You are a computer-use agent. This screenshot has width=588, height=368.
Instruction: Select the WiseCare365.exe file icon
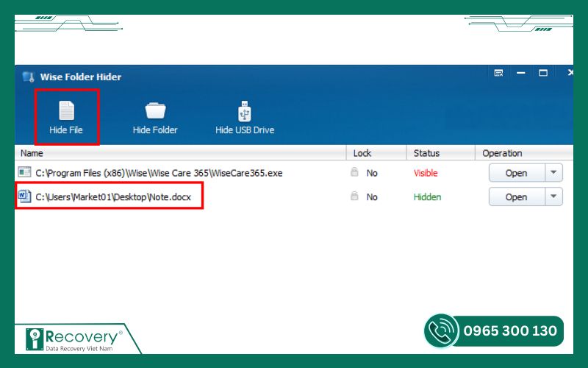tap(25, 172)
